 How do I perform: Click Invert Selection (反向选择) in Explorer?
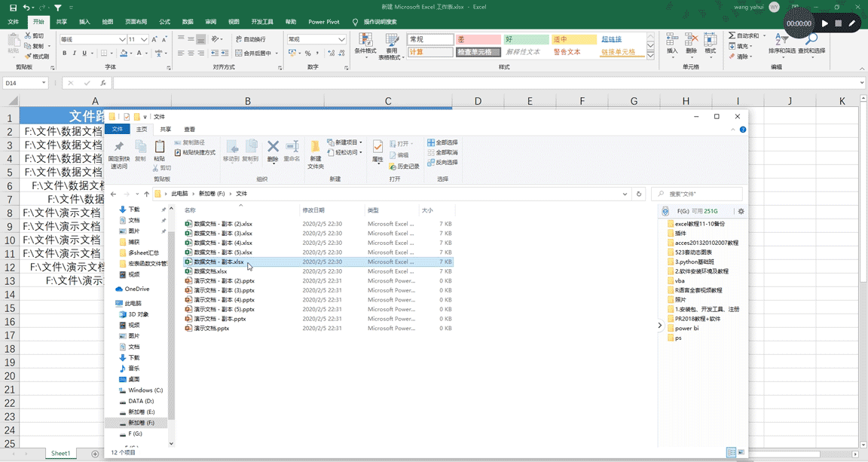[442, 162]
